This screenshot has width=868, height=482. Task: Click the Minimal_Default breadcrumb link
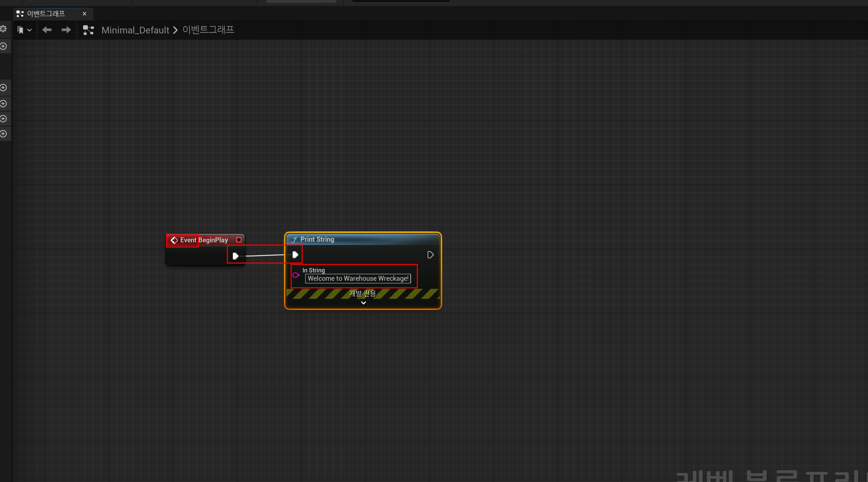[135, 30]
